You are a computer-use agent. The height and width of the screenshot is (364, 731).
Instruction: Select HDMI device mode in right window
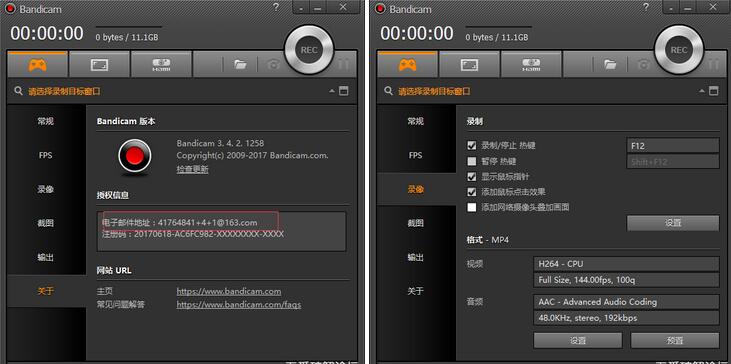pyautogui.click(x=531, y=64)
